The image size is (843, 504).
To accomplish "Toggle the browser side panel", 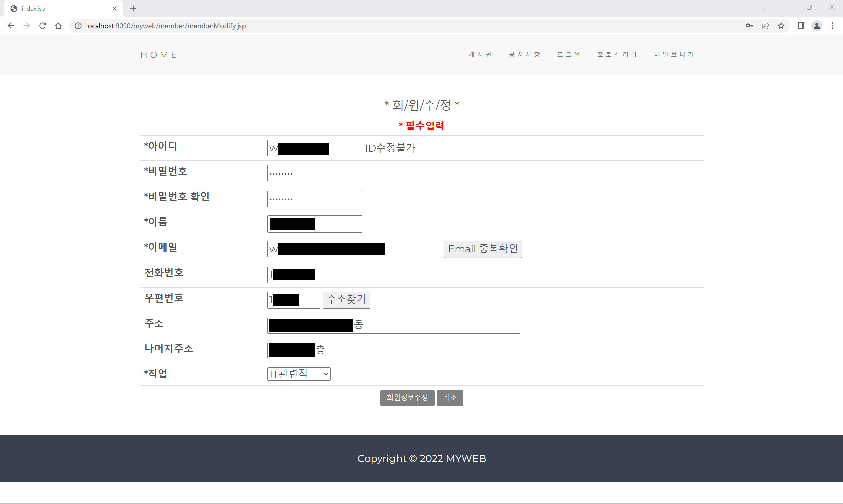I will tap(801, 26).
